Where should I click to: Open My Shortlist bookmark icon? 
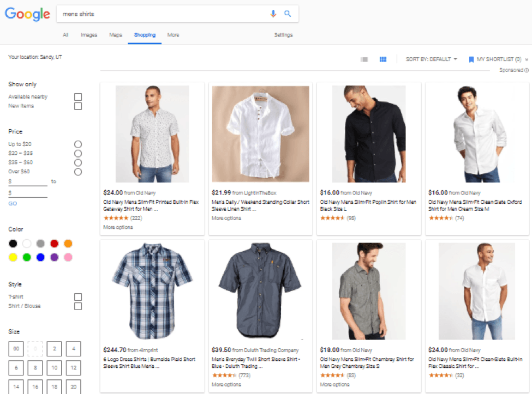coord(471,59)
